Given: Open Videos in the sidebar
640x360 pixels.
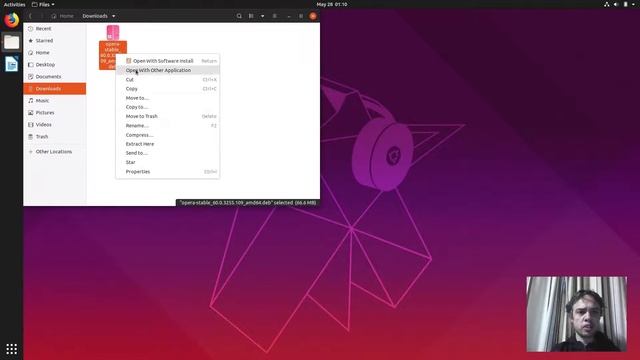Looking at the screenshot, I should (55, 124).
